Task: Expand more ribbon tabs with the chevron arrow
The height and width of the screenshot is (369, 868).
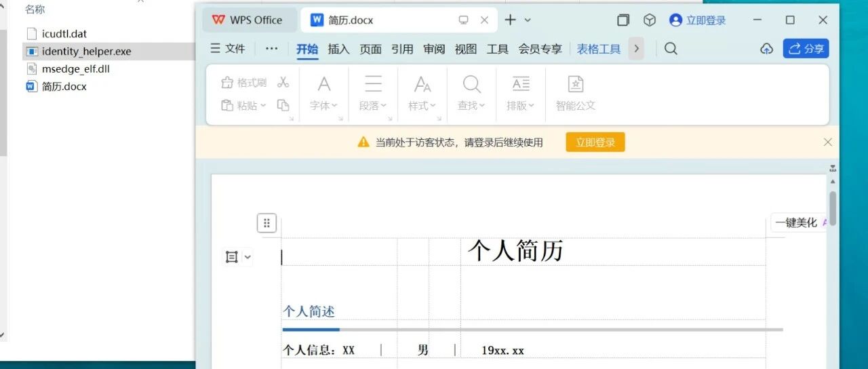Action: tap(636, 49)
